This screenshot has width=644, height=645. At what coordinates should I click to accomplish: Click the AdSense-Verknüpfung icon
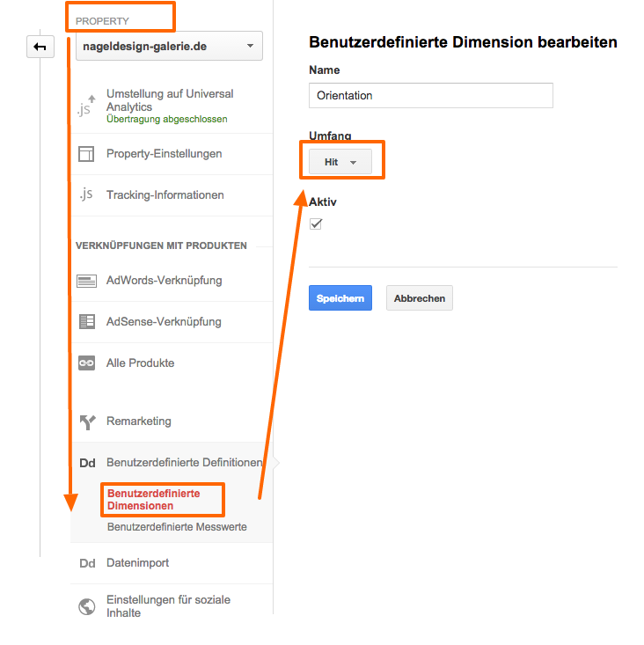point(86,322)
